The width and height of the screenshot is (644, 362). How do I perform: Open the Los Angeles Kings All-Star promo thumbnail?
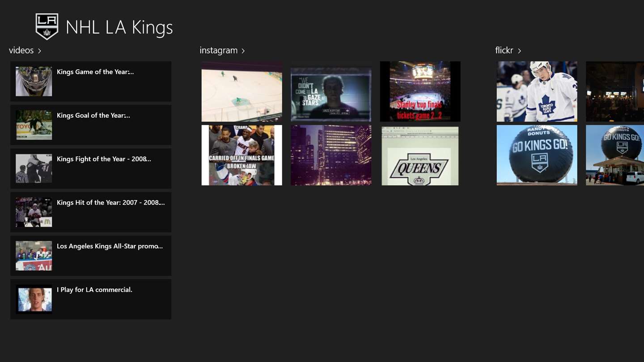(x=34, y=256)
